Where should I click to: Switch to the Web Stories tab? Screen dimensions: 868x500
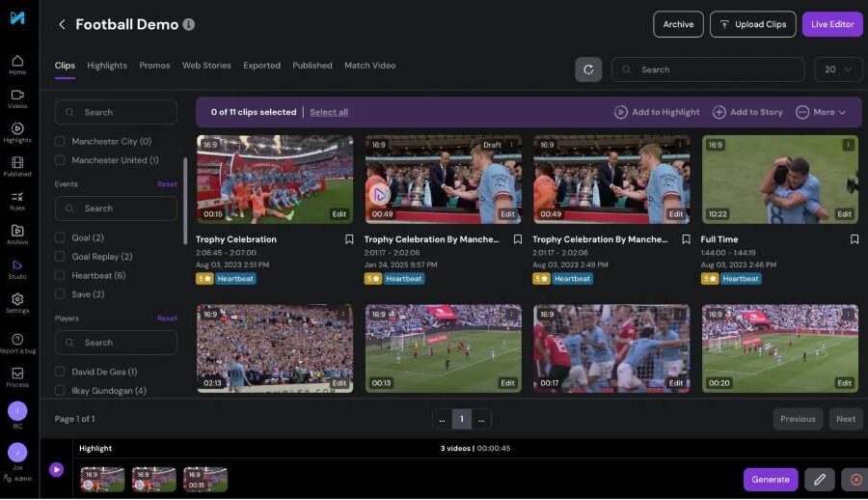206,66
